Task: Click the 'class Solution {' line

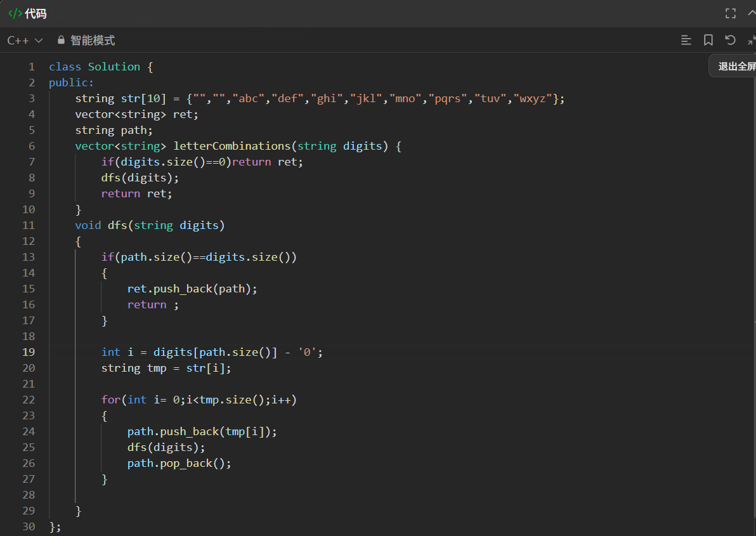Action: pyautogui.click(x=101, y=67)
